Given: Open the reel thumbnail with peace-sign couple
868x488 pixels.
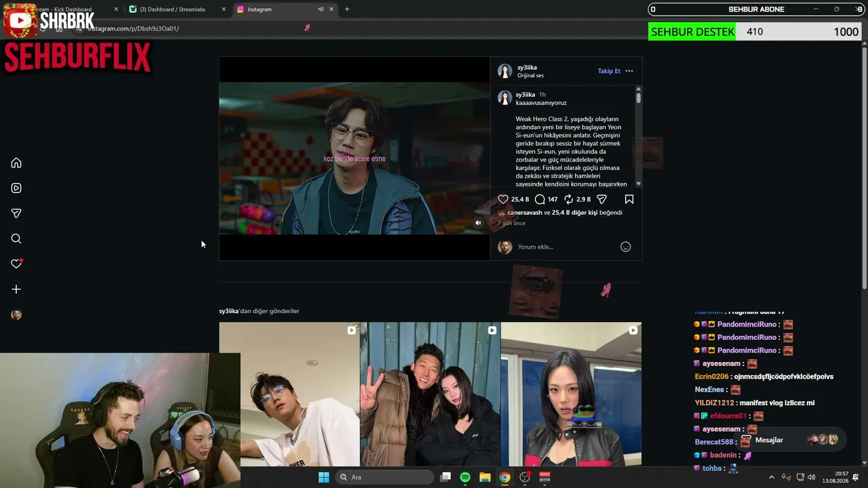Looking at the screenshot, I should 430,394.
